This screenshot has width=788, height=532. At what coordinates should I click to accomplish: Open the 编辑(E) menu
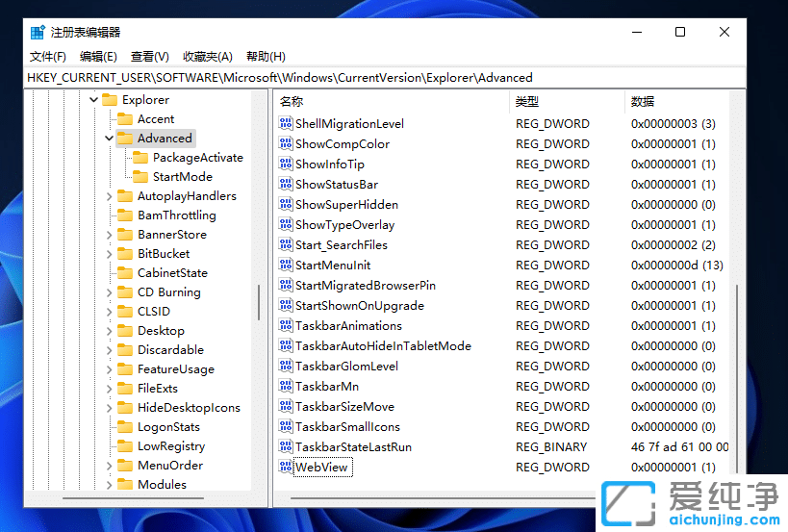pyautogui.click(x=98, y=56)
